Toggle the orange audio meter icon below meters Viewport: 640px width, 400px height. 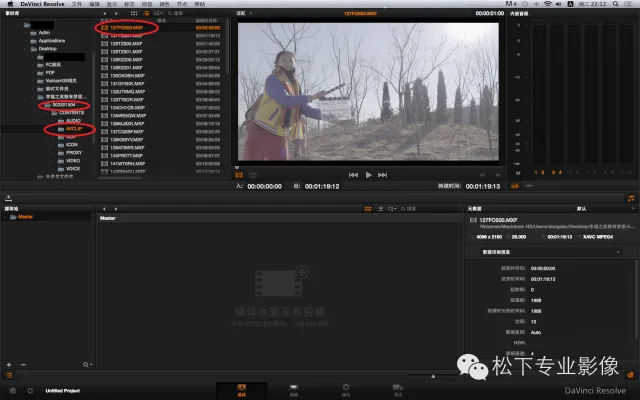coord(515,186)
